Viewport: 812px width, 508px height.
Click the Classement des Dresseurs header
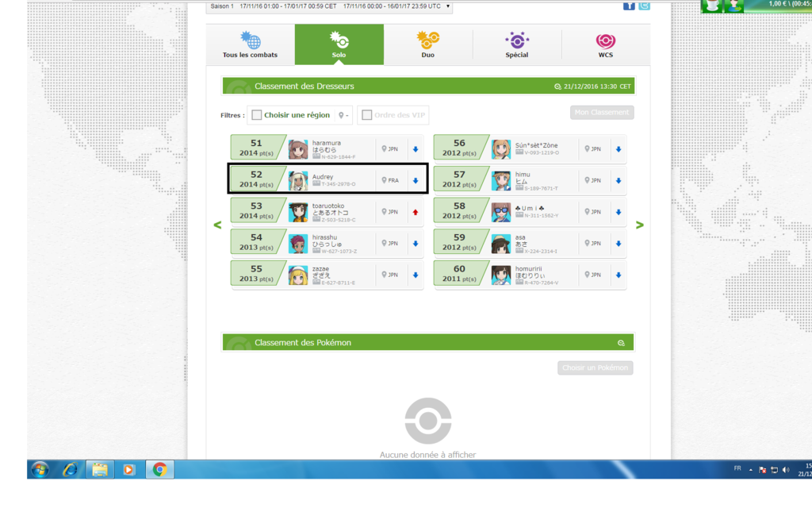pos(428,86)
